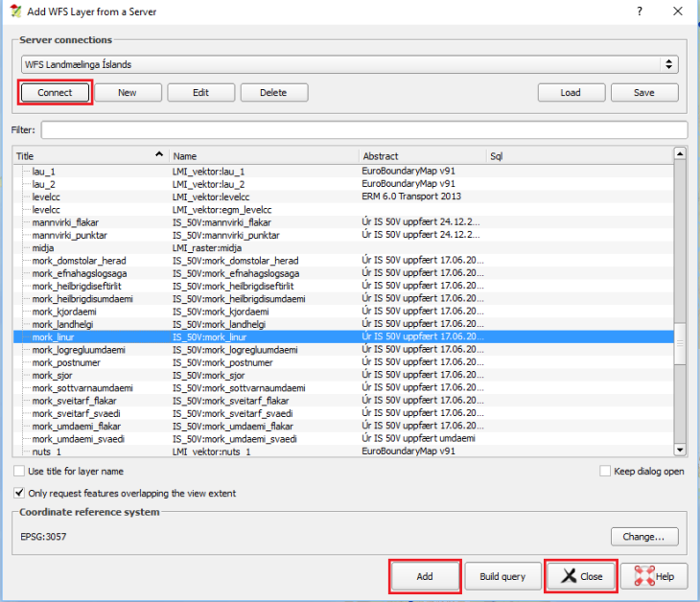Viewport: 700px width, 602px height.
Task: Delete the server connection
Action: pyautogui.click(x=273, y=93)
